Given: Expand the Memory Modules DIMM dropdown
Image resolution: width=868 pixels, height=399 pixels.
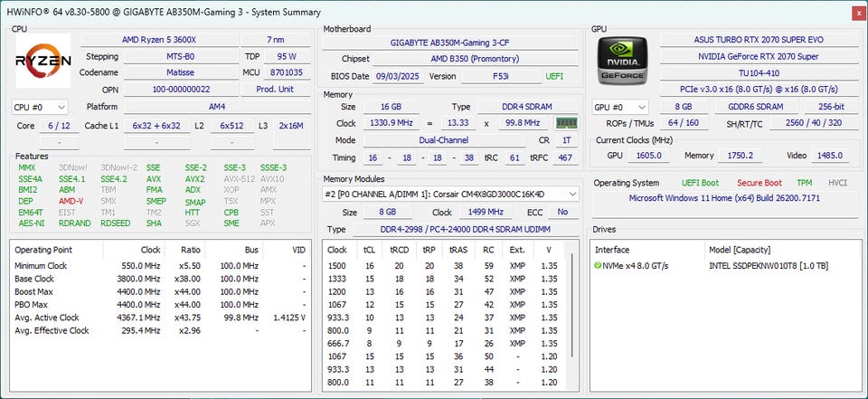Looking at the screenshot, I should 571,194.
